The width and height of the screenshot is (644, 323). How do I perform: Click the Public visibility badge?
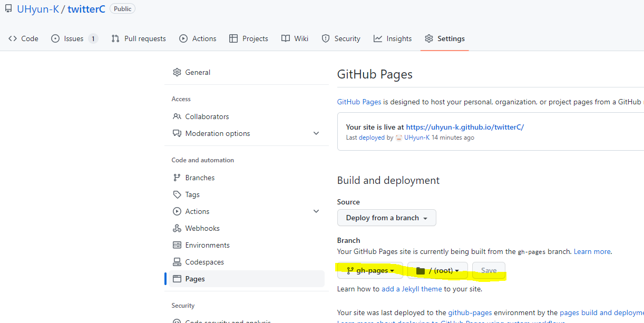(x=122, y=9)
